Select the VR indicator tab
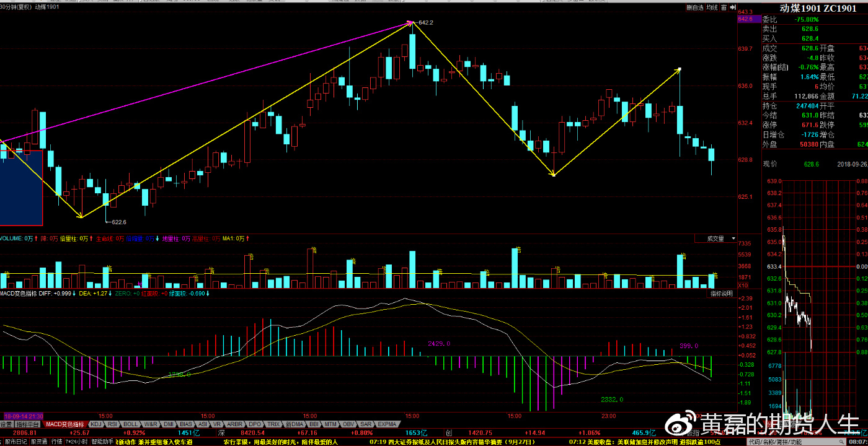The width and height of the screenshot is (868, 446). (218, 424)
